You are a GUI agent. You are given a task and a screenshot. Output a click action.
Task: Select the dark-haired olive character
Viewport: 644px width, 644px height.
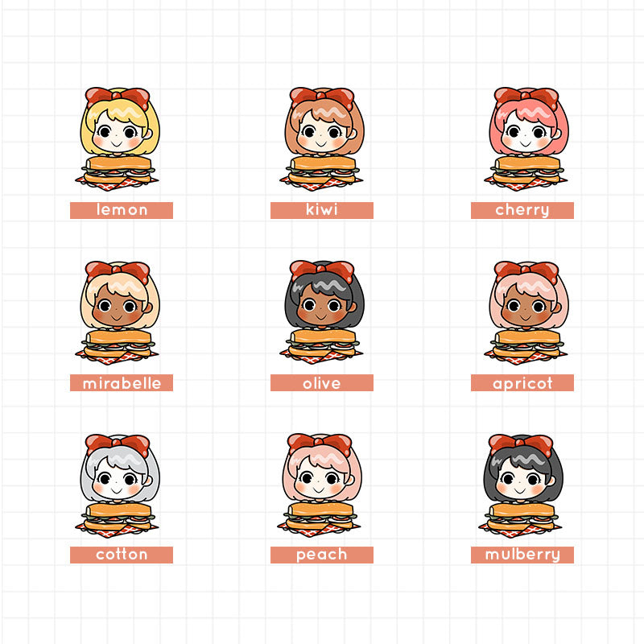(x=321, y=312)
